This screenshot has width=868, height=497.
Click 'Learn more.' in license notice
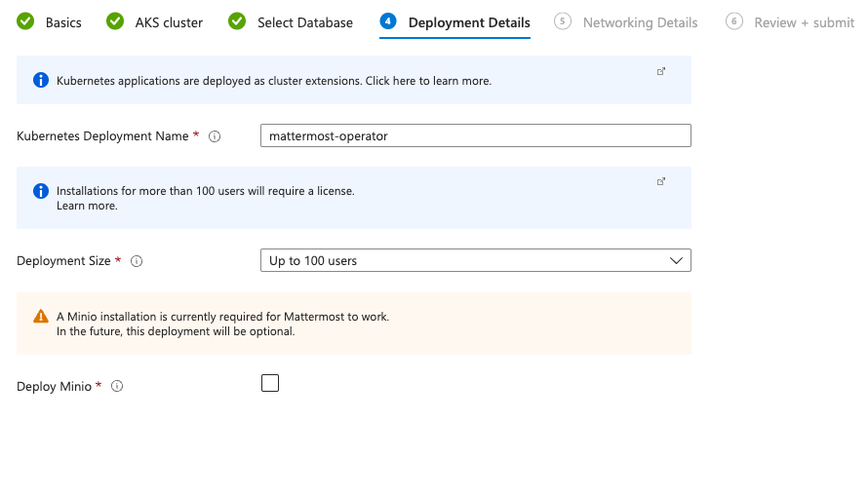click(87, 206)
